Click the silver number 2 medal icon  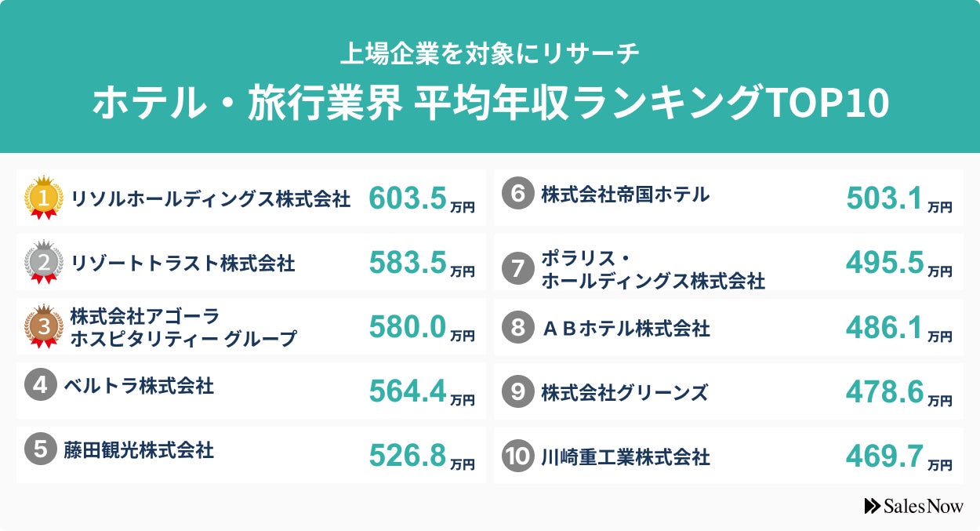point(44,263)
